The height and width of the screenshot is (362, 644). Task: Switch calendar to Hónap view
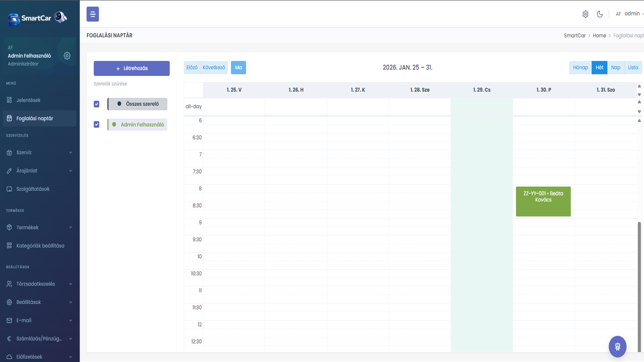tap(580, 68)
